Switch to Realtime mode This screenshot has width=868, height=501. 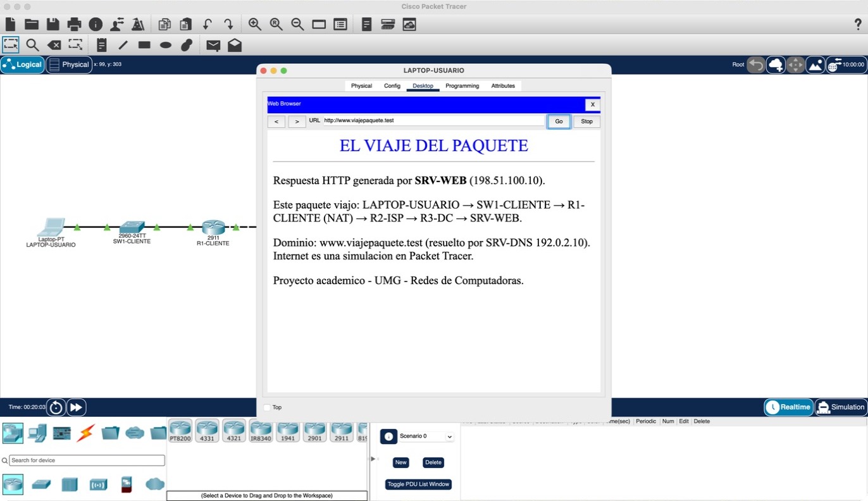pos(788,407)
